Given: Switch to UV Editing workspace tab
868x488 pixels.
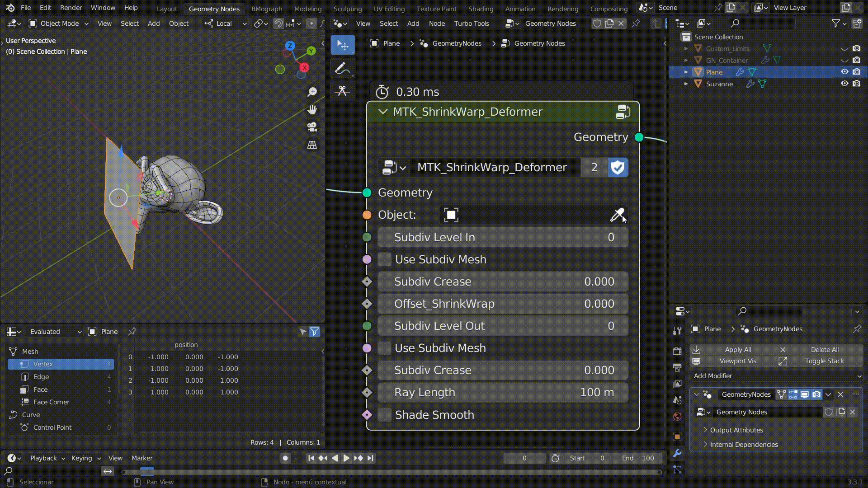Looking at the screenshot, I should click(x=389, y=9).
